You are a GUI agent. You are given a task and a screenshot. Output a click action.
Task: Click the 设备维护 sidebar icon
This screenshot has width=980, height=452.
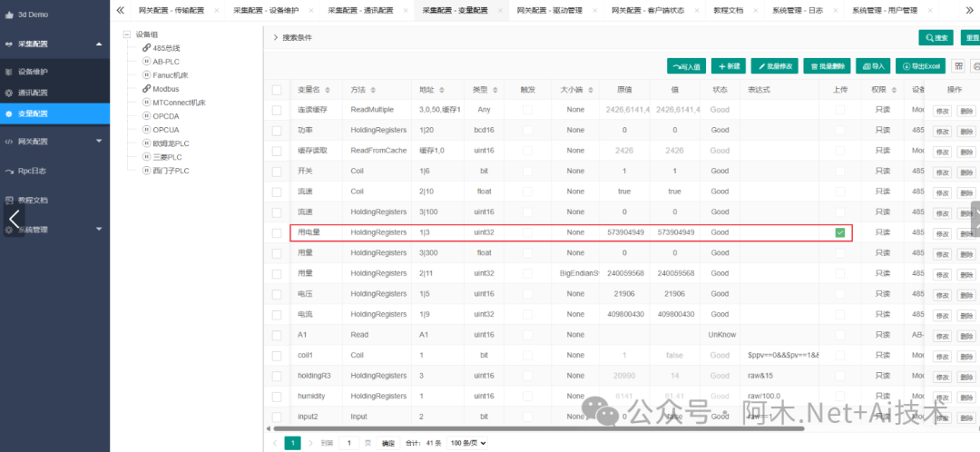point(9,72)
